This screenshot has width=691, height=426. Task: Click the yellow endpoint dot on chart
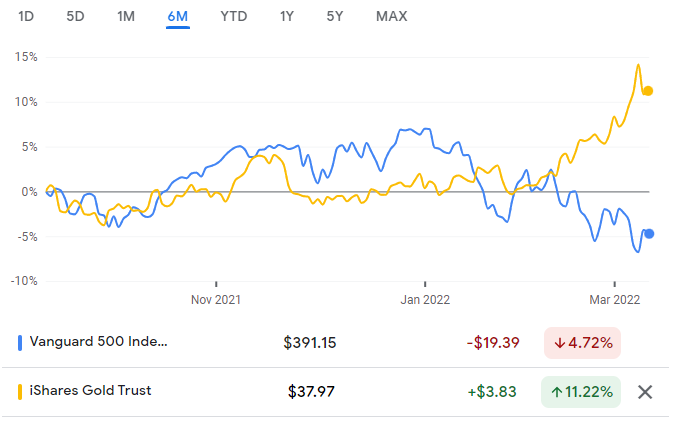pos(647,91)
